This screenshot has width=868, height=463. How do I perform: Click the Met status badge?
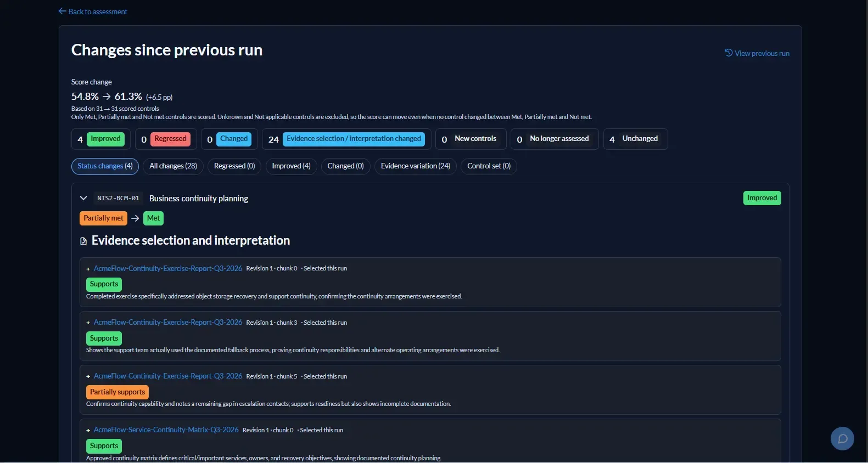(x=153, y=218)
